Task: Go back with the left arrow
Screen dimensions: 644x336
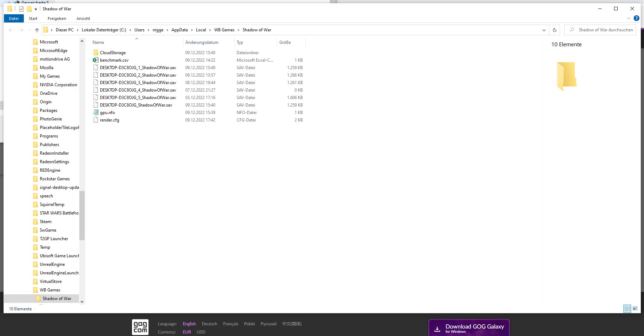Action: coord(11,30)
